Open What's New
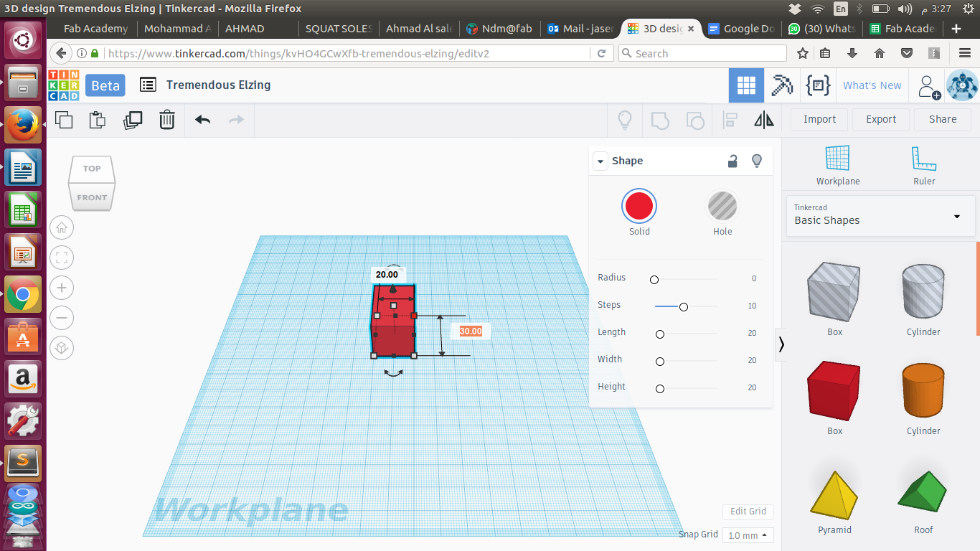The width and height of the screenshot is (980, 551). (872, 85)
